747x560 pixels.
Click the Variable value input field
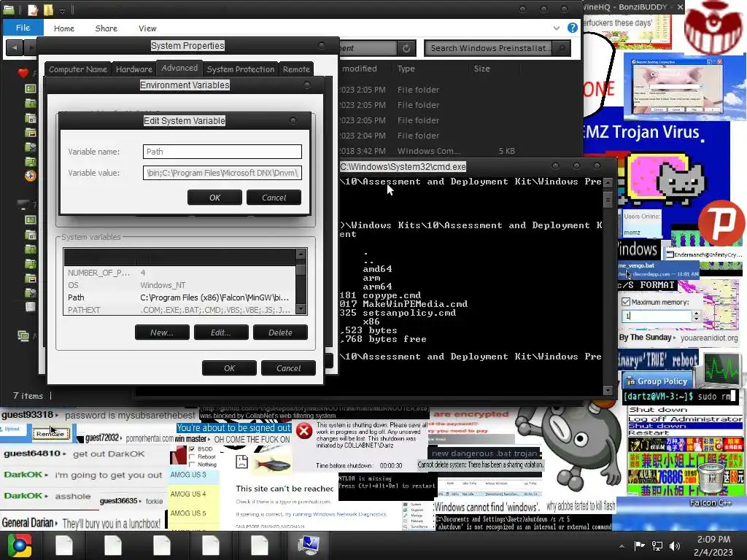click(x=222, y=173)
